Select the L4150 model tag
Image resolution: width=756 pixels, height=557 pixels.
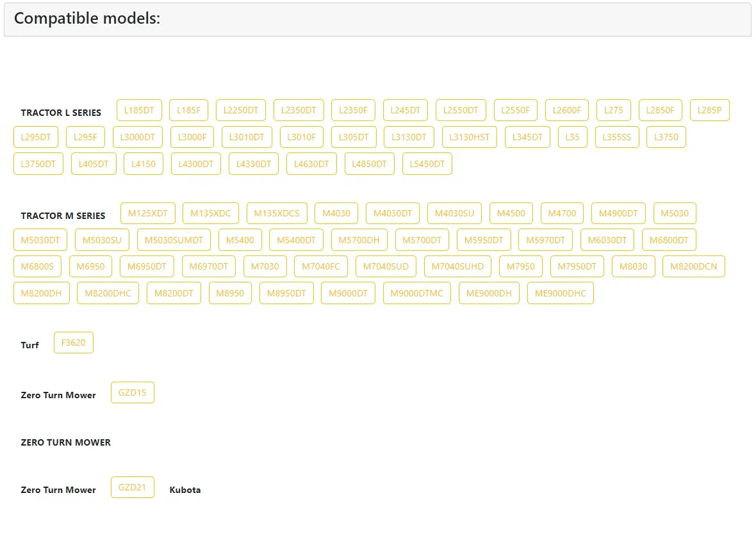(144, 164)
